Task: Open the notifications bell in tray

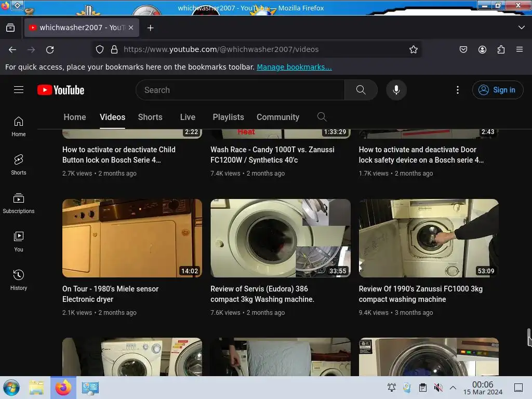Action: [x=392, y=388]
